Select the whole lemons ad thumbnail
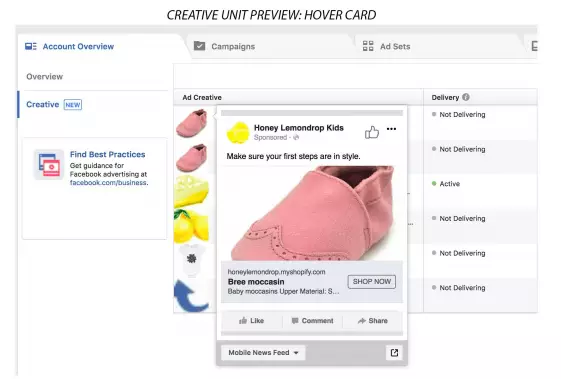The height and width of the screenshot is (379, 561). [x=192, y=227]
